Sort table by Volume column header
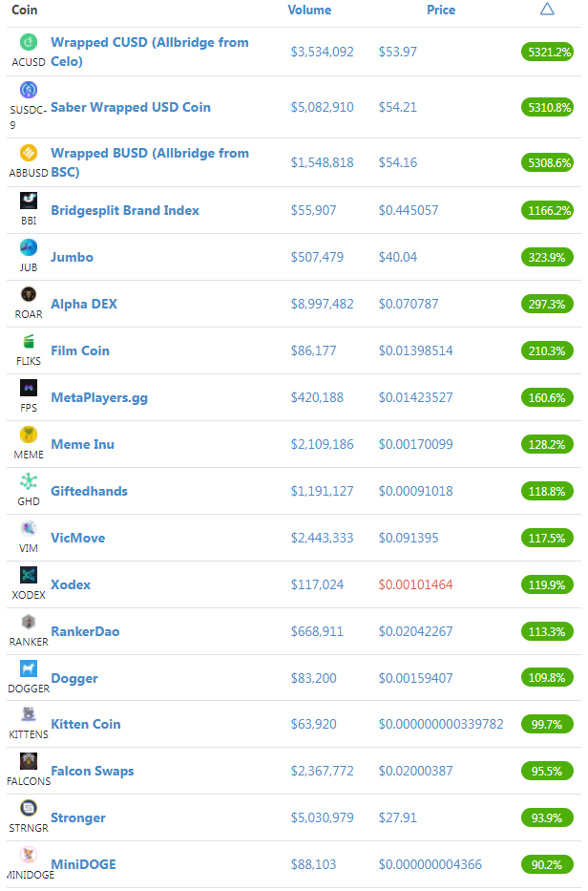 click(309, 10)
